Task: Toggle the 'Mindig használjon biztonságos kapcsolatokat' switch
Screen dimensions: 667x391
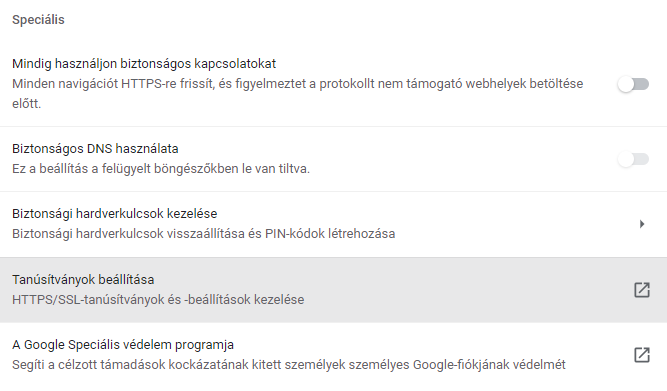Action: (633, 84)
